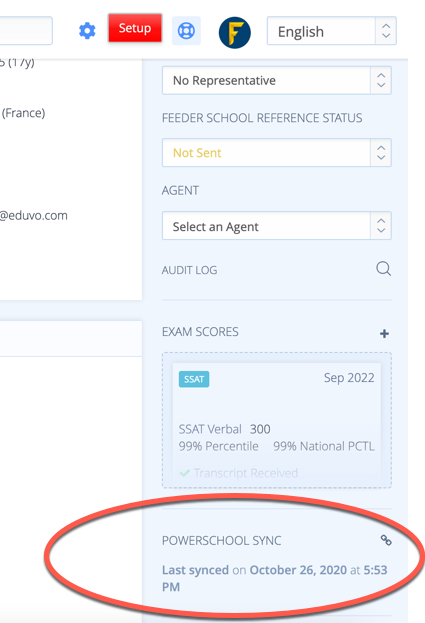Open the Select an Agent dropdown

tap(277, 226)
